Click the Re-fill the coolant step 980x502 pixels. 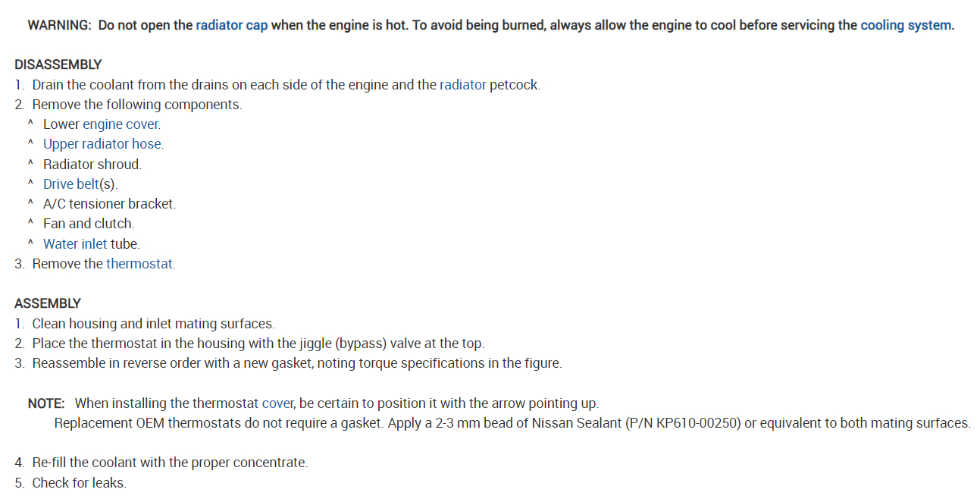point(169,463)
